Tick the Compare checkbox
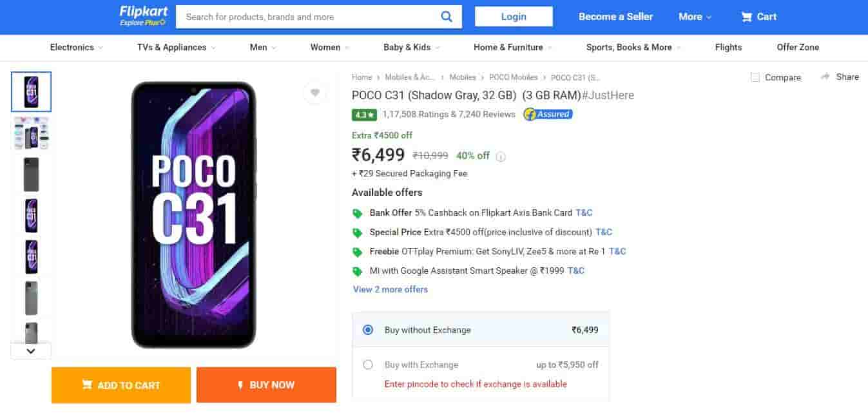The image size is (868, 418). point(755,77)
